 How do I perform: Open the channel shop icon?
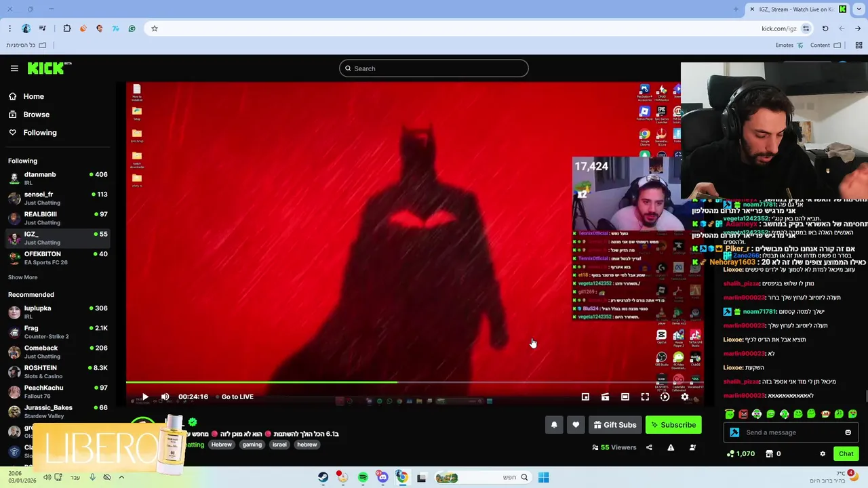coord(770,453)
